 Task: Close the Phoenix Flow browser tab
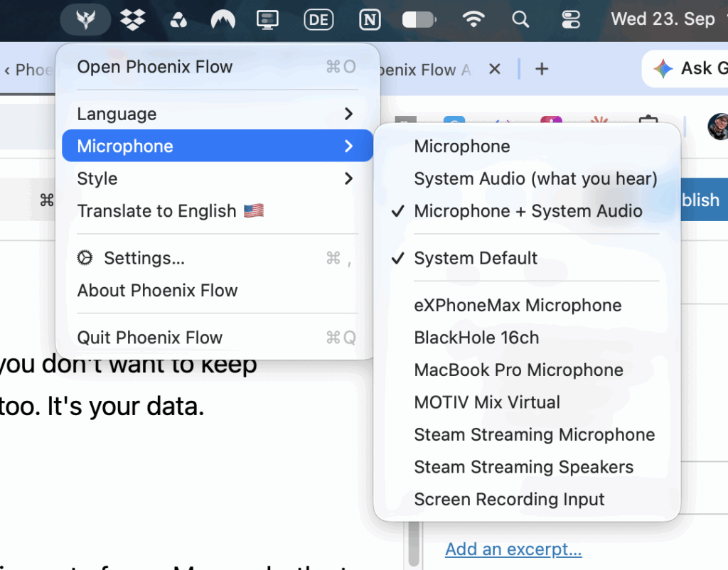pos(495,69)
